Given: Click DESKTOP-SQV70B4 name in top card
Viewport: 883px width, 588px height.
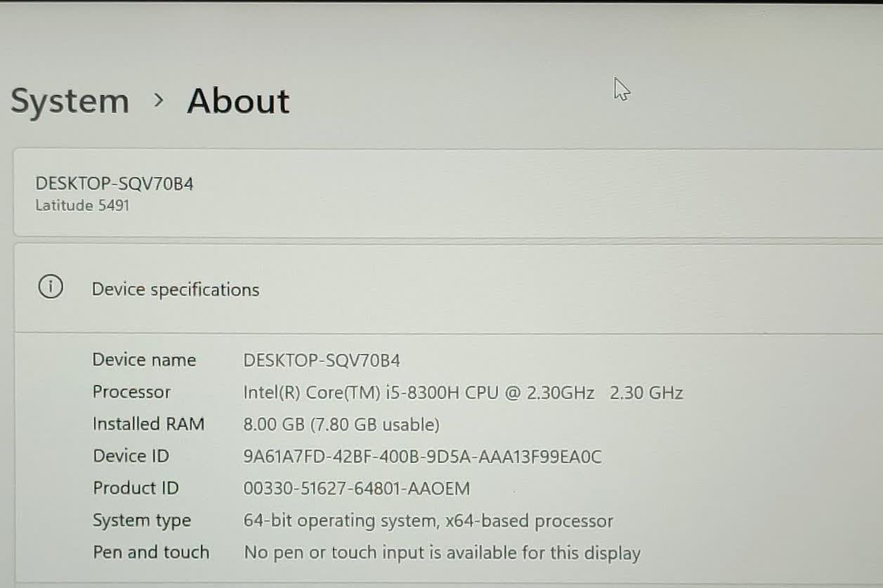Looking at the screenshot, I should click(x=115, y=184).
